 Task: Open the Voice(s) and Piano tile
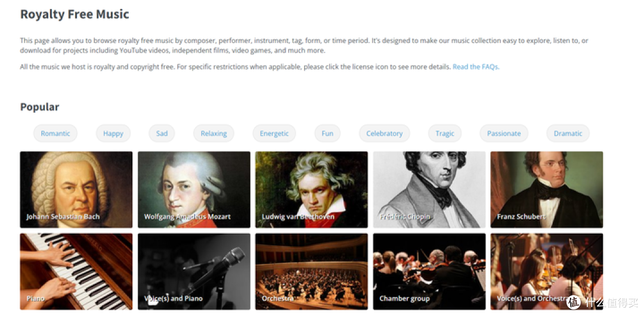click(x=194, y=272)
